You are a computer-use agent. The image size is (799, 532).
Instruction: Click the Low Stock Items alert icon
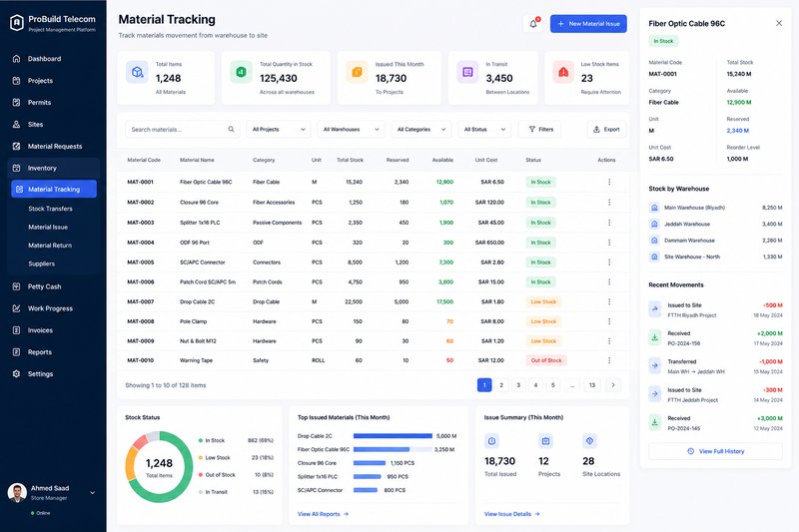pos(563,72)
